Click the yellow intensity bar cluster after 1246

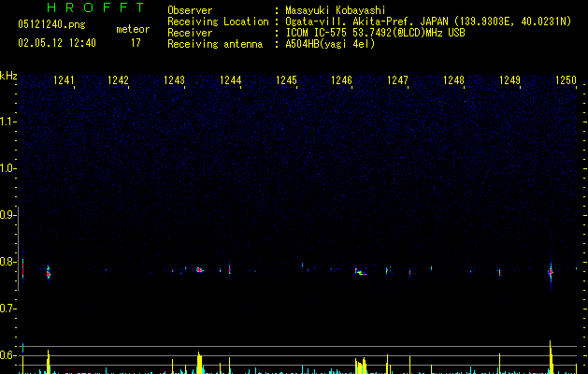pos(361,367)
